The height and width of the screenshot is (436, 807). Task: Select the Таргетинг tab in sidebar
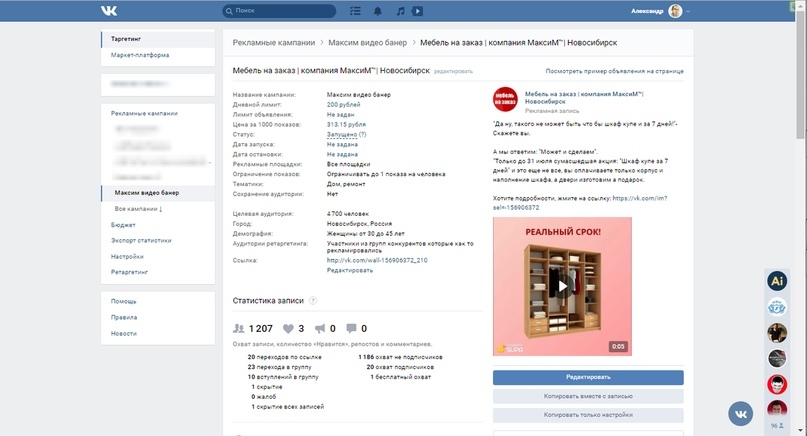(157, 39)
